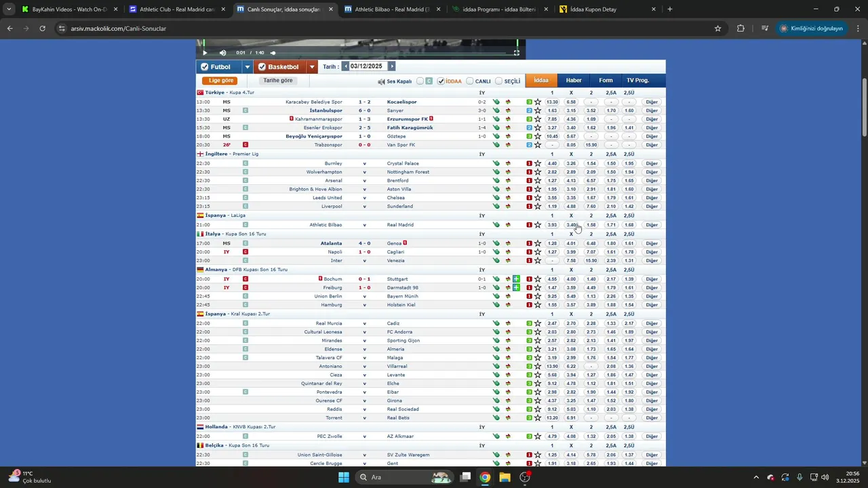Open the Futbol dropdown arrow
The image size is (868, 488).
(248, 67)
